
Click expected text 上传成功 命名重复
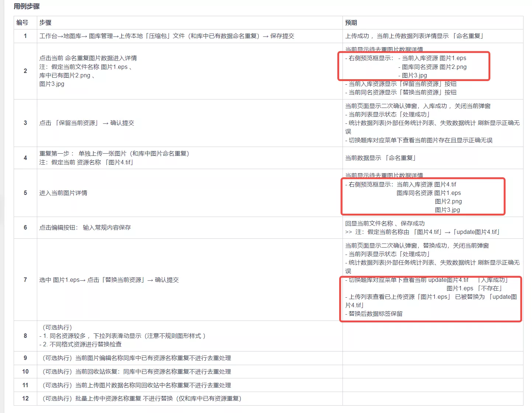click(414, 36)
